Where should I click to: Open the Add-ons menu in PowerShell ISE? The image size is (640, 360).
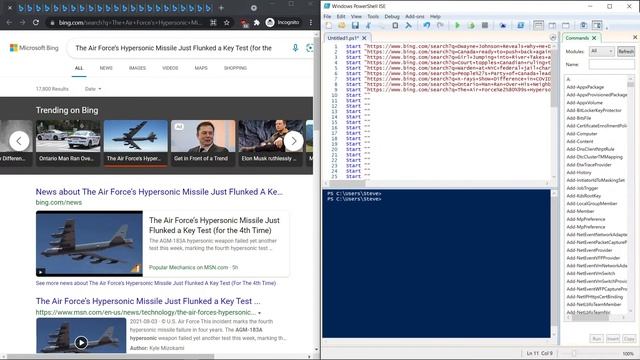point(415,16)
